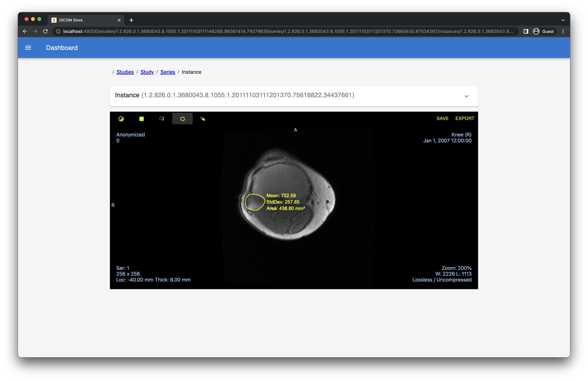Click the browser reload icon
The height and width of the screenshot is (381, 588).
tap(46, 31)
